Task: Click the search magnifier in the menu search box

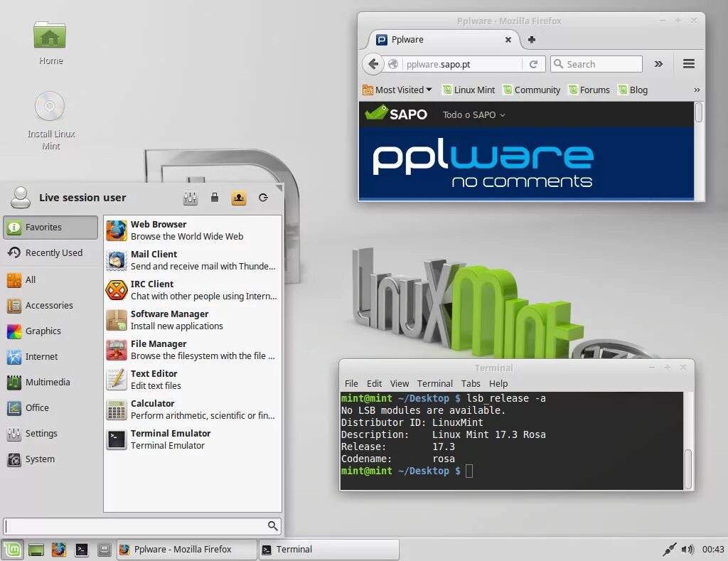Action: (x=272, y=525)
